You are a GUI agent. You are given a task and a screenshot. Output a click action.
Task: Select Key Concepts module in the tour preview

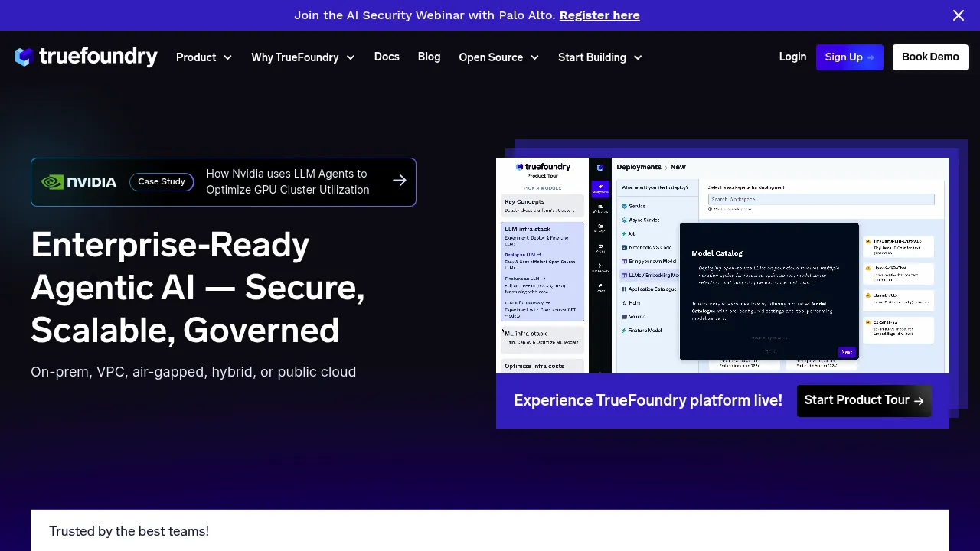543,205
